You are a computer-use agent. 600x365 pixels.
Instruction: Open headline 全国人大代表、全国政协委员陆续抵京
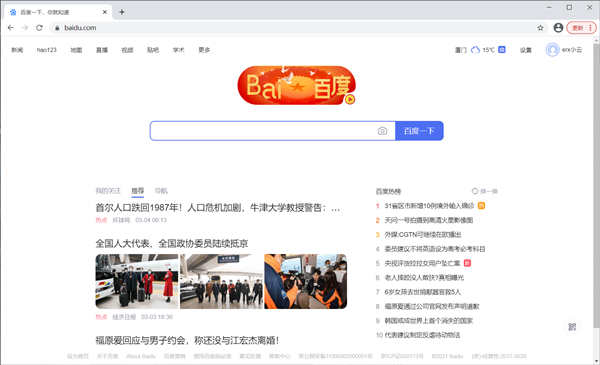[x=172, y=243]
